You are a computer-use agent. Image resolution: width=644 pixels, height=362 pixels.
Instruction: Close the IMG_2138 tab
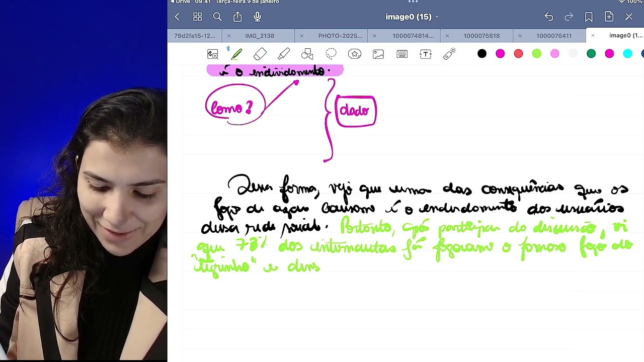(228, 36)
